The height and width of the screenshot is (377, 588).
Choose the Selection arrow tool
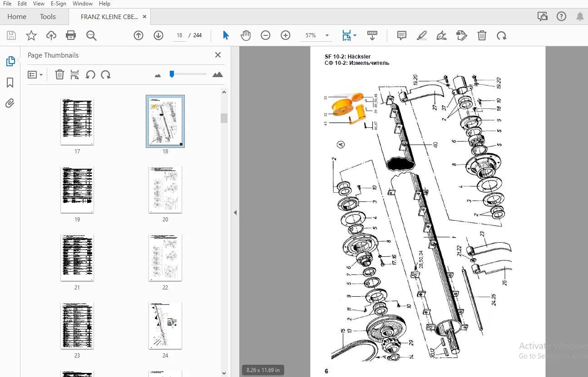coord(226,35)
